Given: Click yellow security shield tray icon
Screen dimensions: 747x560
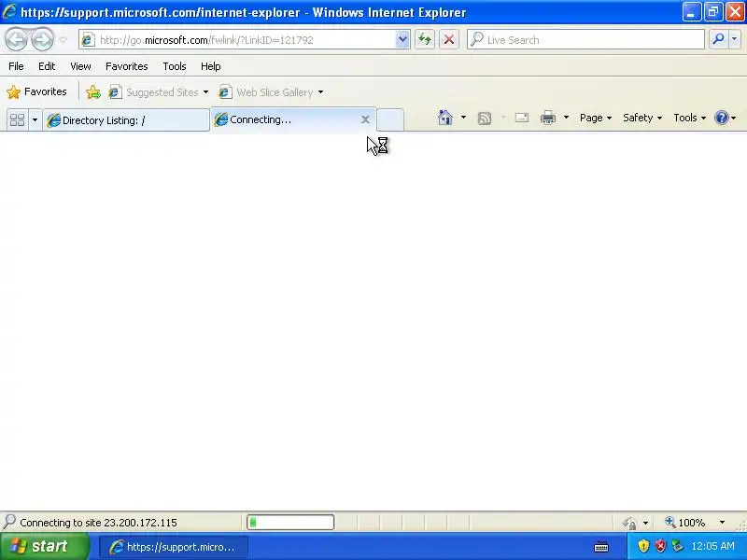Looking at the screenshot, I should (643, 546).
